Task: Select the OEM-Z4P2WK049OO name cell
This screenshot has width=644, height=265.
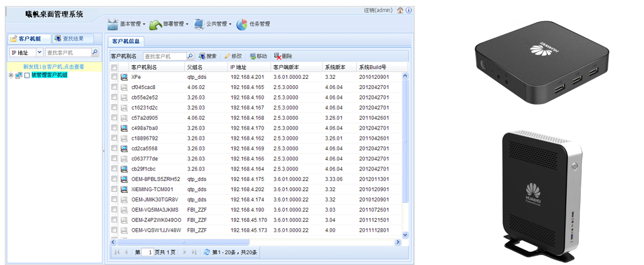Action: click(156, 220)
